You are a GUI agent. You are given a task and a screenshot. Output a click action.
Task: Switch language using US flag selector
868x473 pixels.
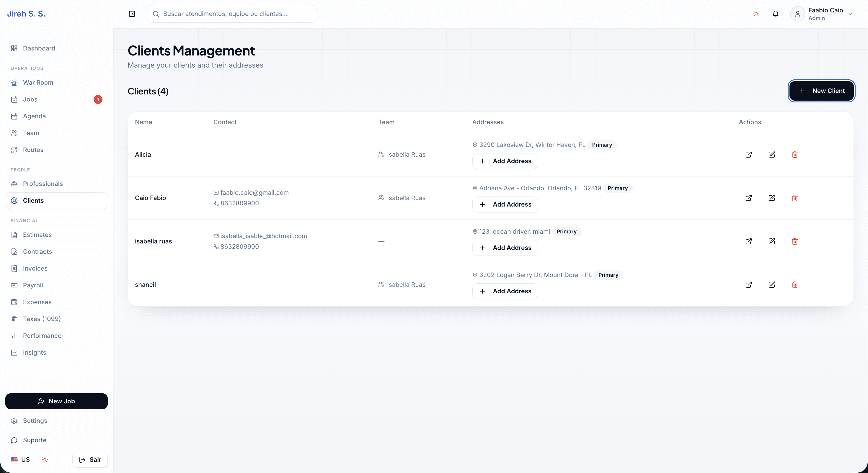click(20, 459)
